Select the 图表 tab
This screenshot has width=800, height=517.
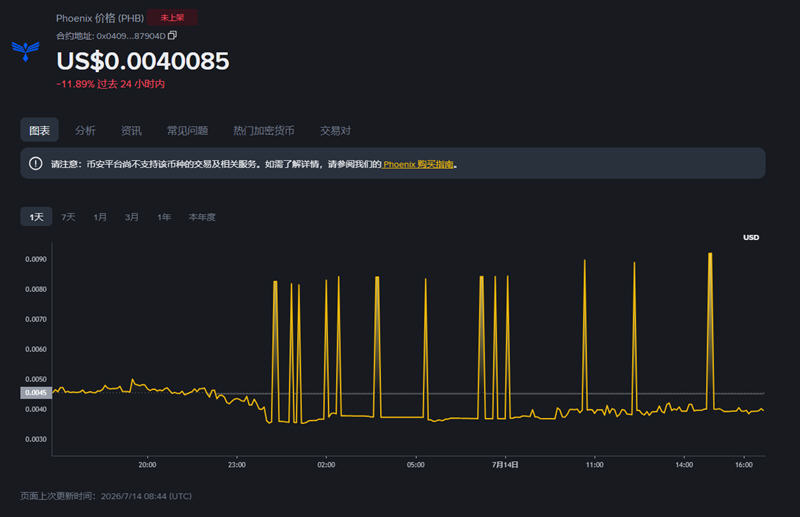click(x=39, y=130)
